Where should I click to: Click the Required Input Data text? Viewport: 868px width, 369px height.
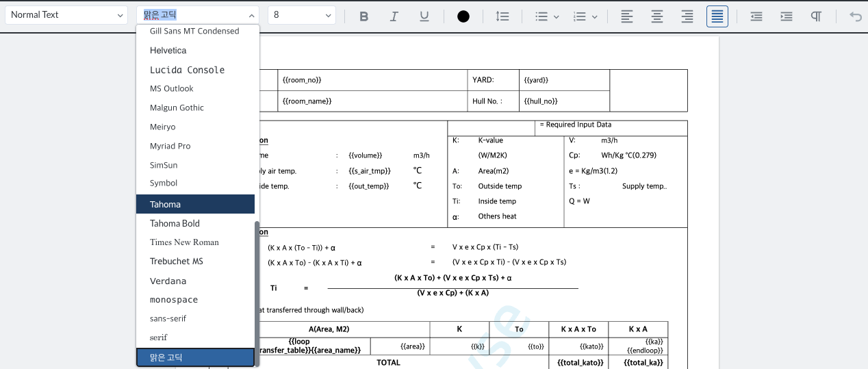click(x=576, y=125)
